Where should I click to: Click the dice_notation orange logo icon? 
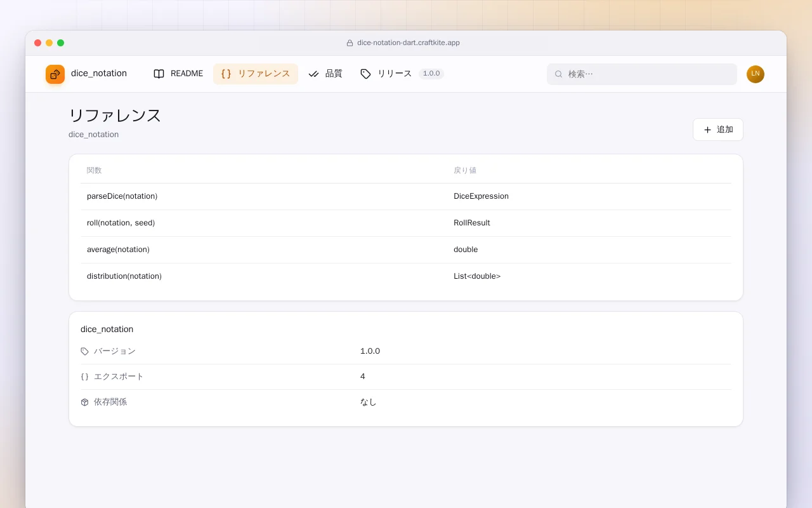55,74
